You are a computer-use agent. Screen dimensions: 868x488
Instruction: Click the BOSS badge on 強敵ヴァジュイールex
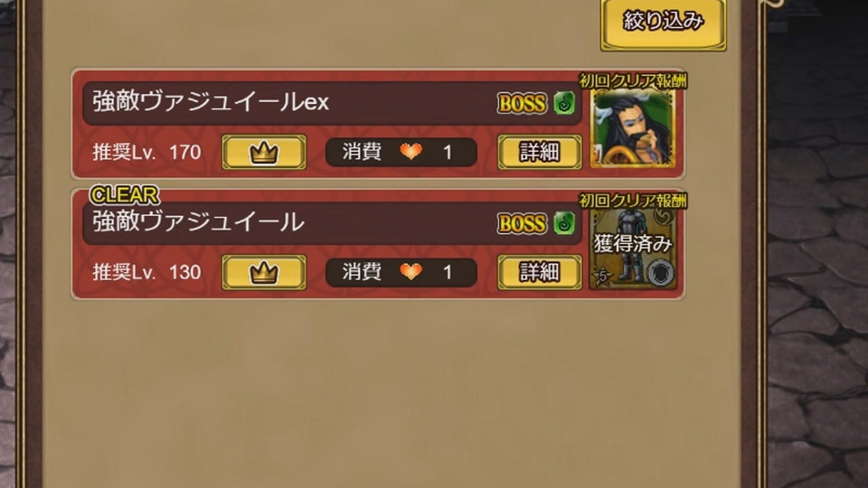tap(522, 104)
